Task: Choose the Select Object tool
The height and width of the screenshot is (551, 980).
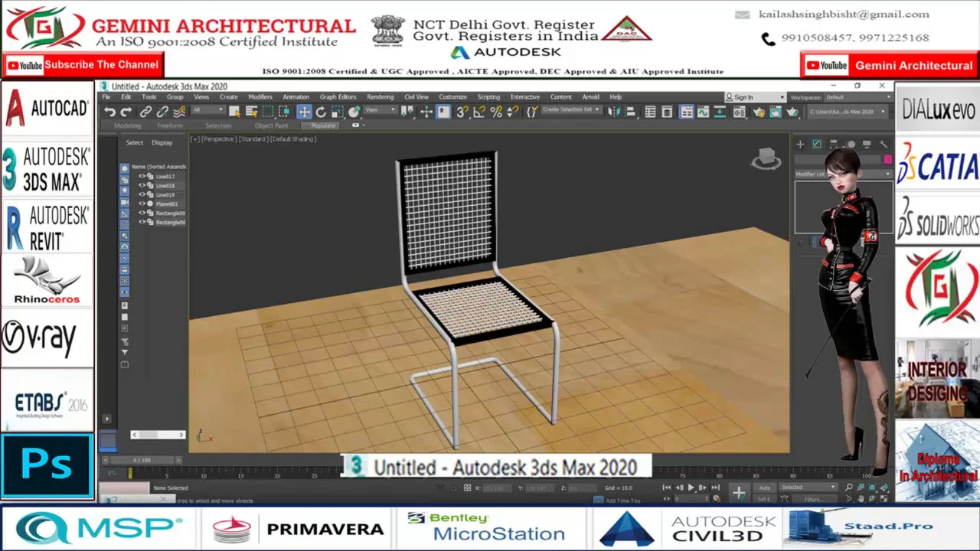Action: (234, 112)
